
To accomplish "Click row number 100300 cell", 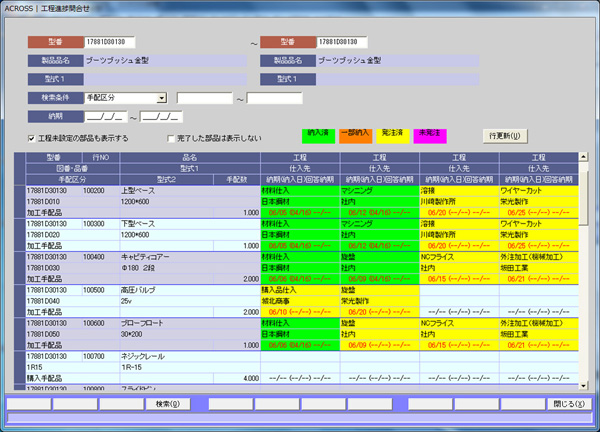I will [x=101, y=224].
